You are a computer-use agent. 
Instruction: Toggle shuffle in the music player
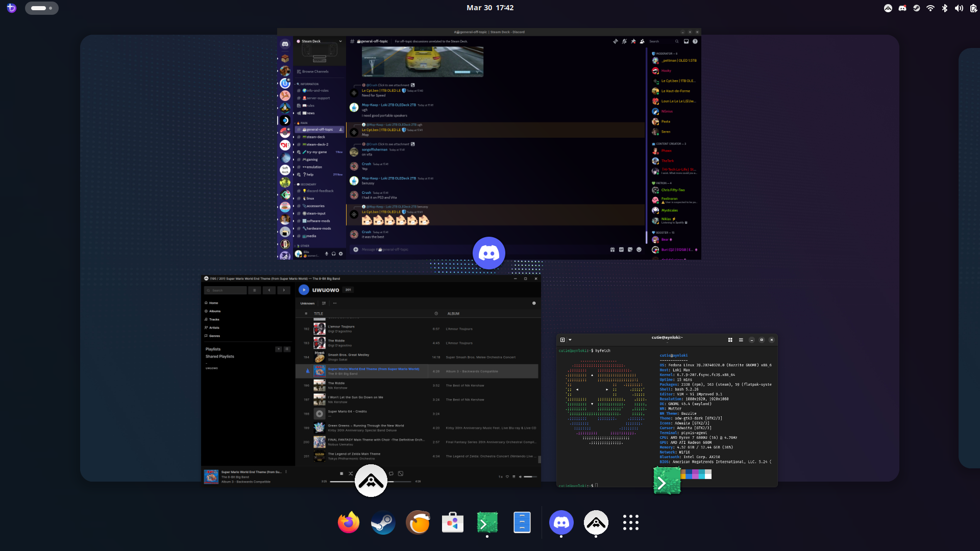(351, 473)
